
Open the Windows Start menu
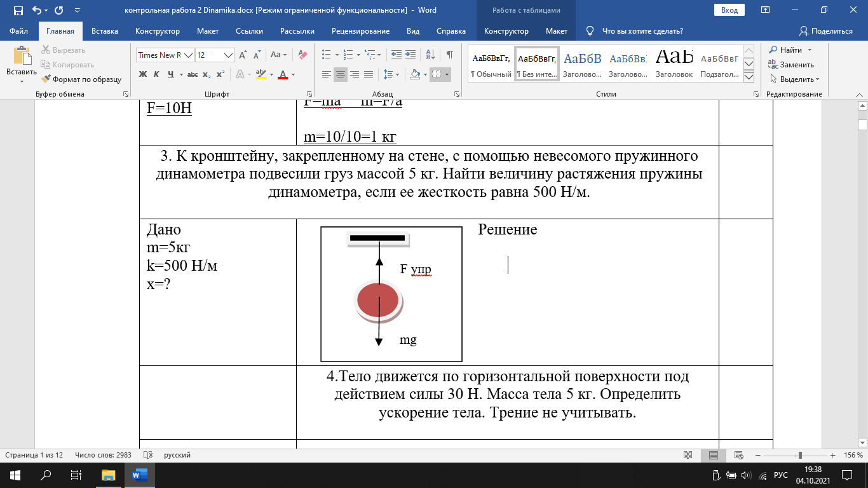(15, 475)
